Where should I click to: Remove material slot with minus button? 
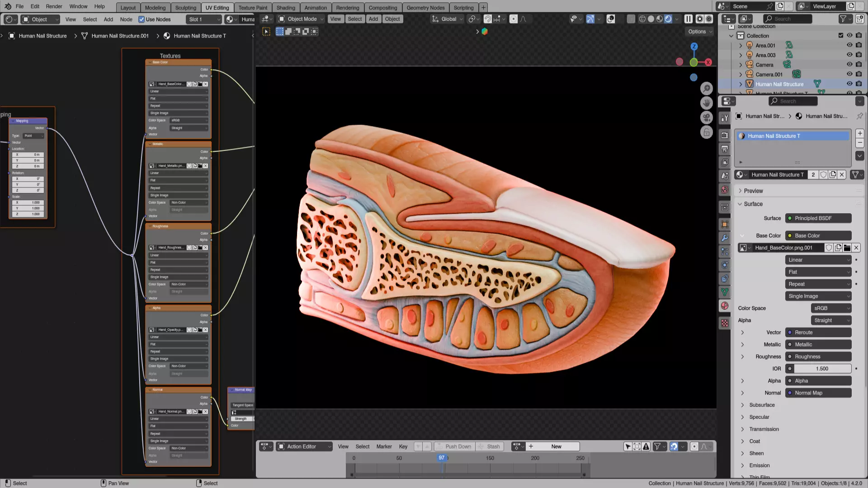point(860,143)
